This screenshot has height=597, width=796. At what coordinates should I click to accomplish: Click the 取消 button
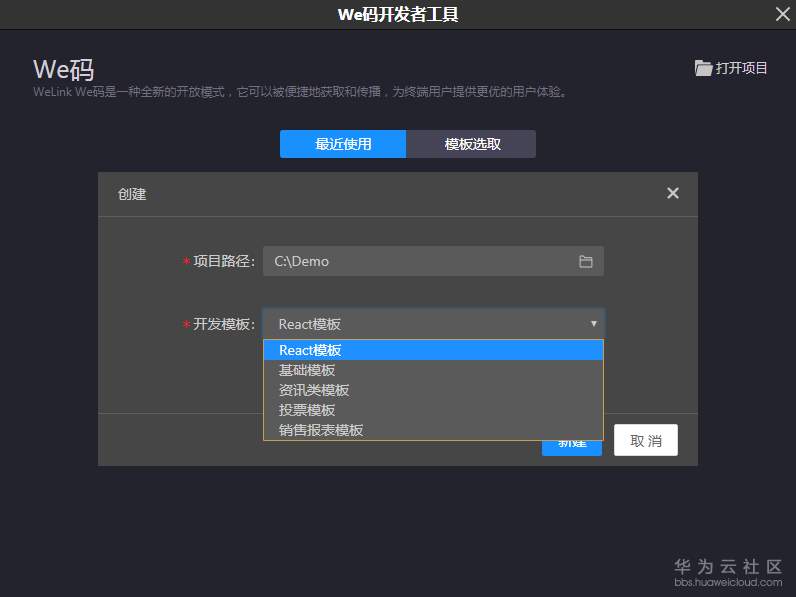pos(646,440)
